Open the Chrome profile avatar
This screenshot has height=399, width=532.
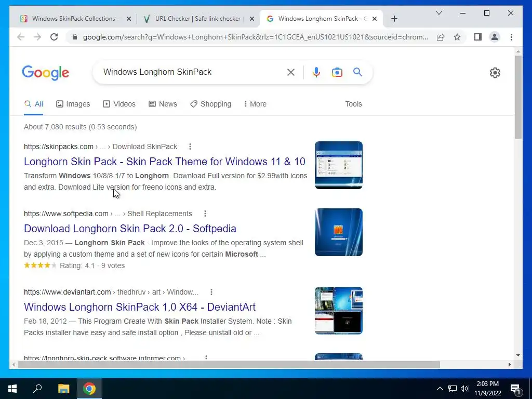[495, 37]
